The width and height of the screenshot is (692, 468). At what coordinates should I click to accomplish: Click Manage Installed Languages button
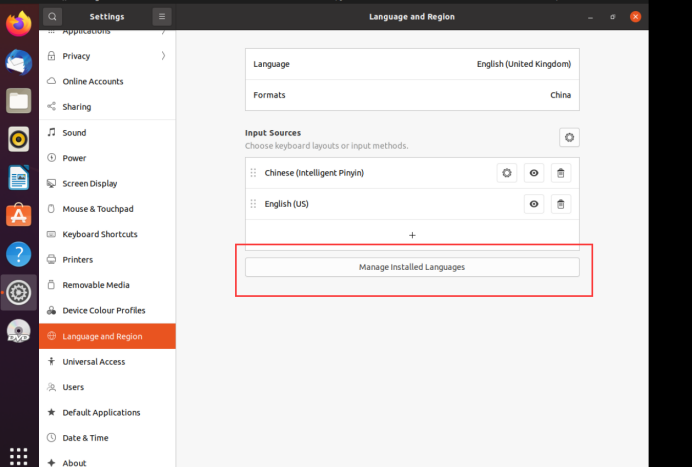point(412,267)
